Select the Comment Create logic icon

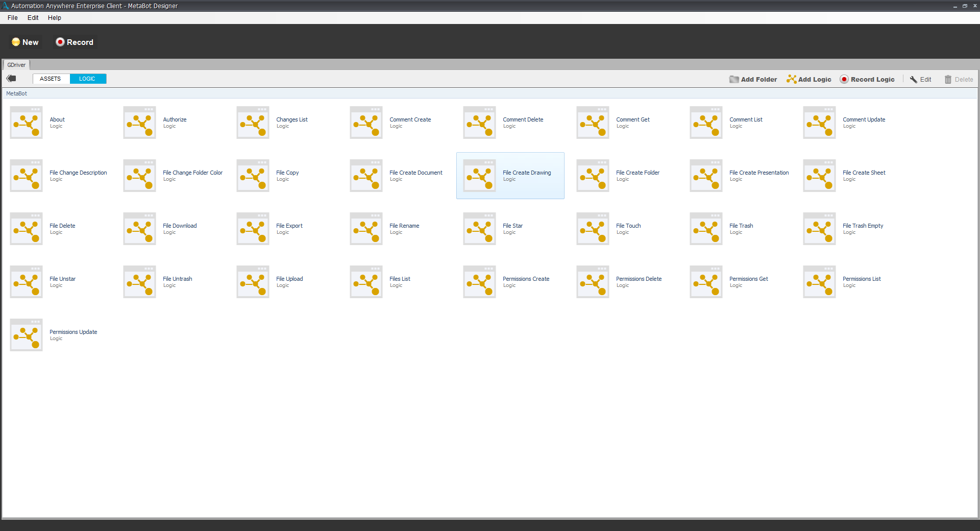pyautogui.click(x=366, y=123)
